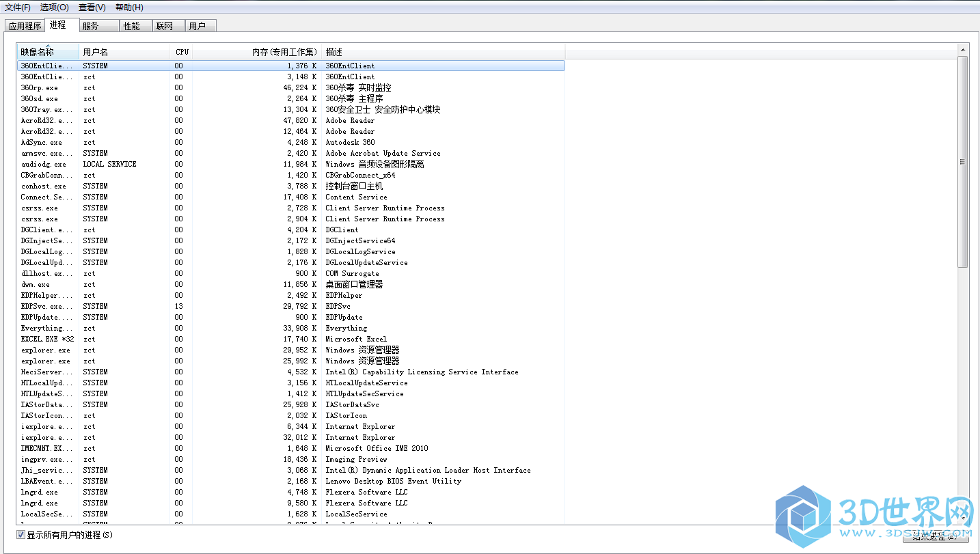Select lmgrd.exe row using 4,748 K

pos(291,492)
